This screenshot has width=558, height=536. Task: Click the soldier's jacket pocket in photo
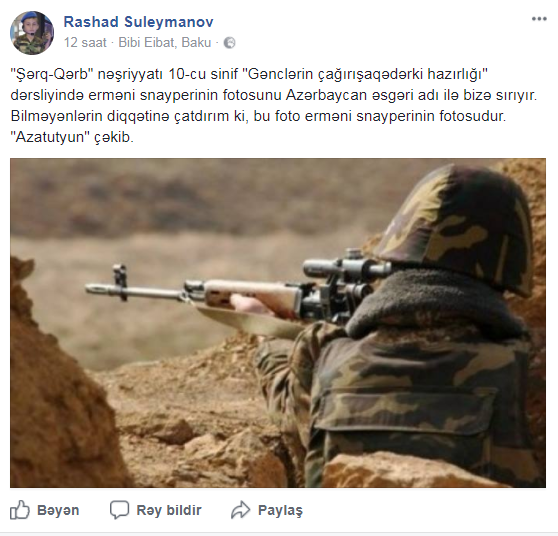tap(406, 409)
